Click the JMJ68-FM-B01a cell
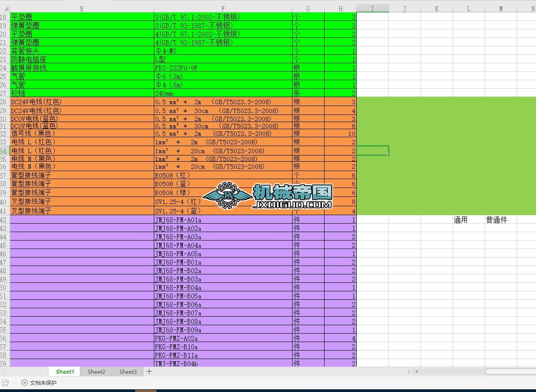 pyautogui.click(x=223, y=262)
